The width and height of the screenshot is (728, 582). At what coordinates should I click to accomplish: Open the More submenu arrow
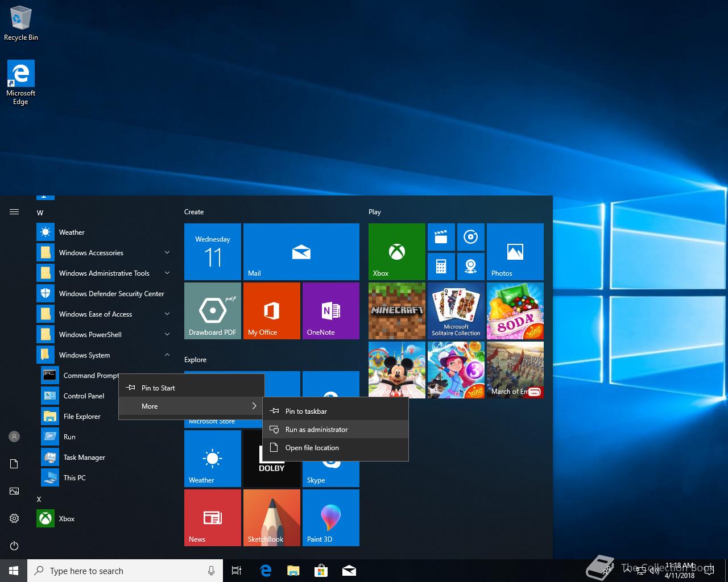click(x=254, y=406)
